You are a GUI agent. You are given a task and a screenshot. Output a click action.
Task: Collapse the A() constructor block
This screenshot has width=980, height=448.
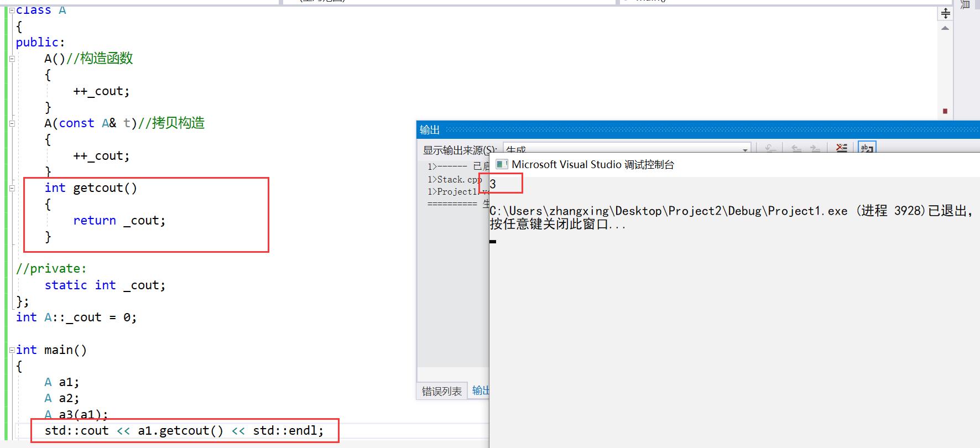(x=12, y=58)
